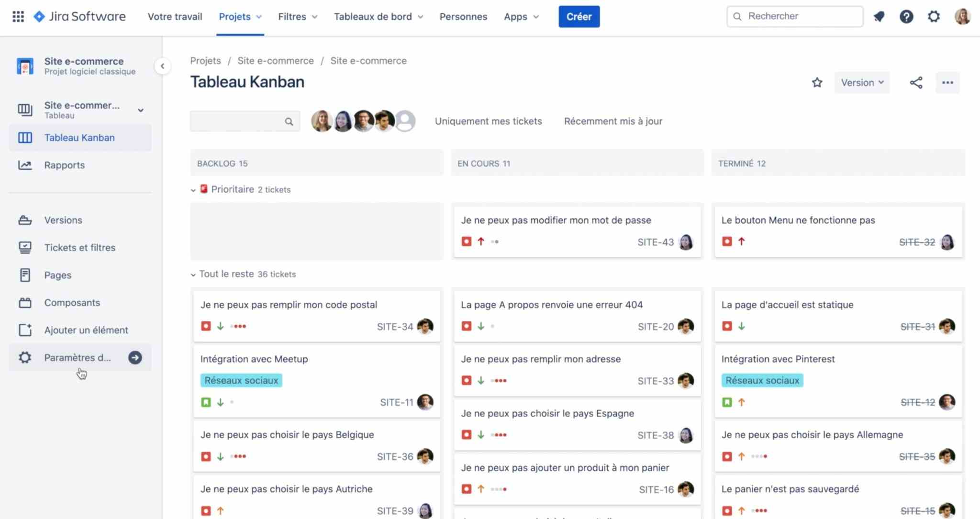Click the Projets breadcrumb link
The height and width of the screenshot is (519, 980).
[205, 61]
